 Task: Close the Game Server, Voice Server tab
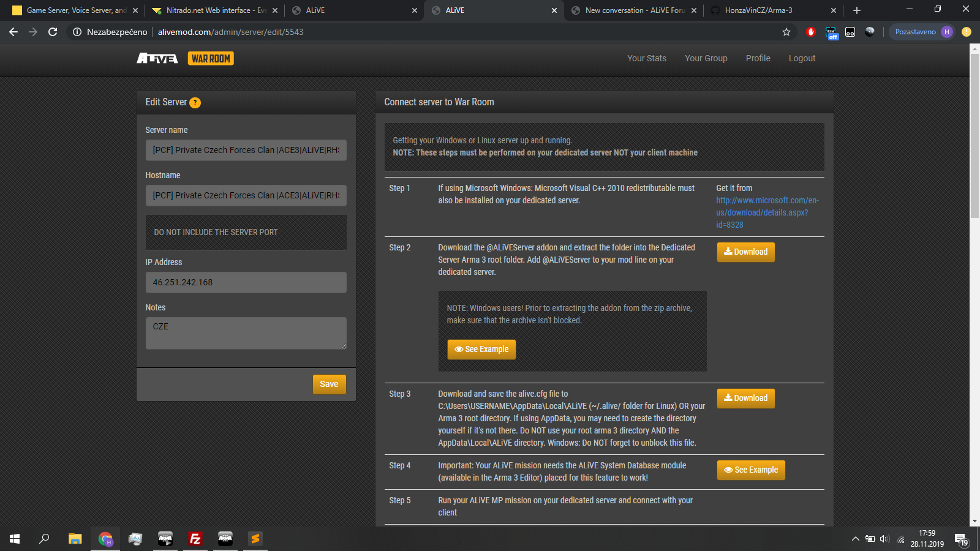[135, 10]
